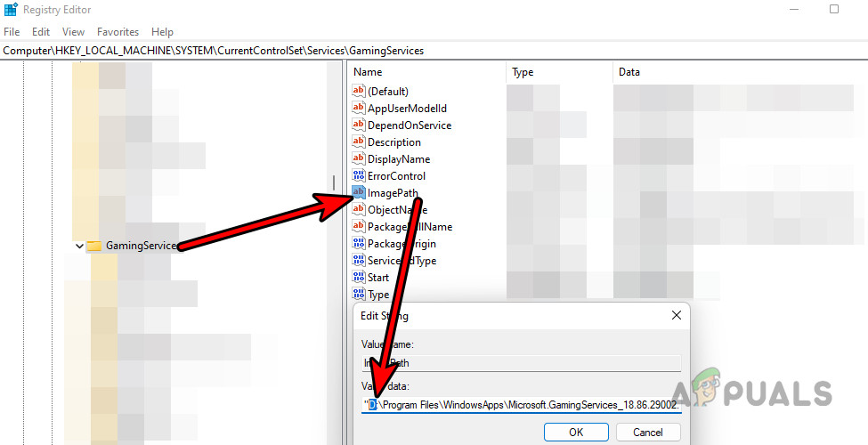Click the PackageFullName string icon

click(359, 226)
